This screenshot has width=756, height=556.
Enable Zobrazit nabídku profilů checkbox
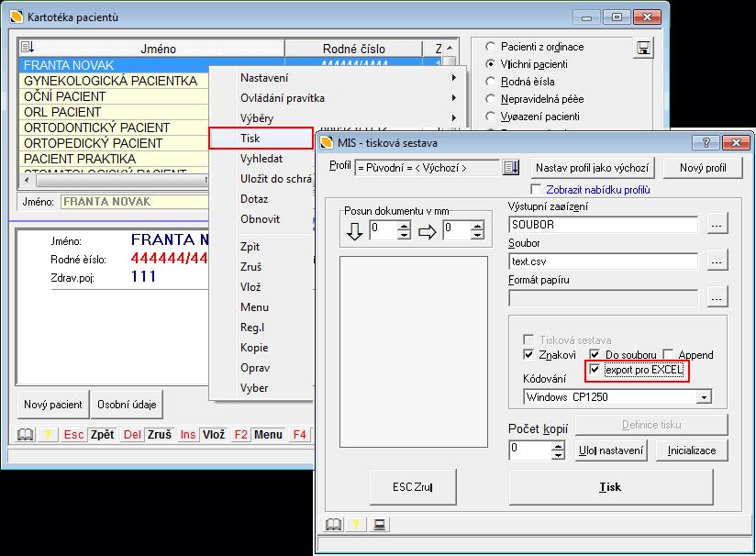pos(536,189)
